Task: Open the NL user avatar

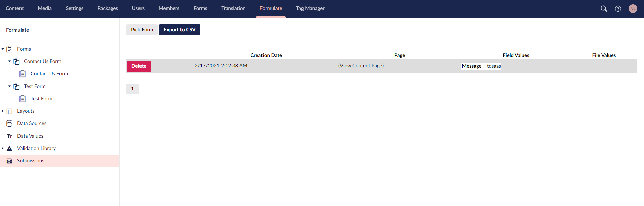Action: coord(633,9)
